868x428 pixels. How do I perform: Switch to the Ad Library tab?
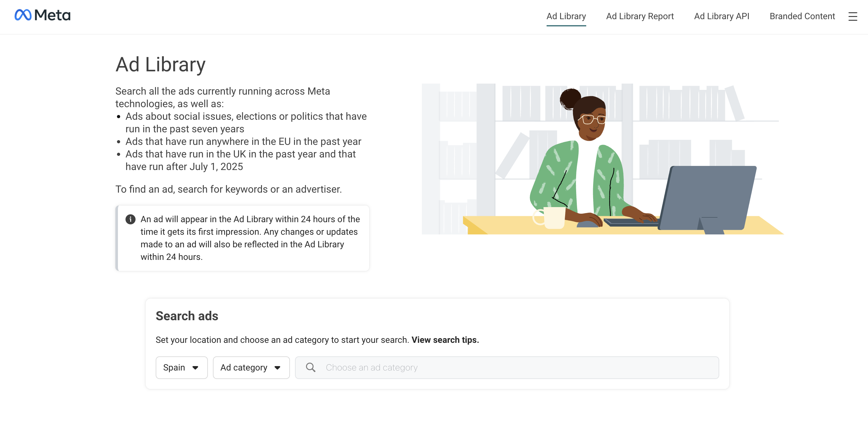click(566, 16)
